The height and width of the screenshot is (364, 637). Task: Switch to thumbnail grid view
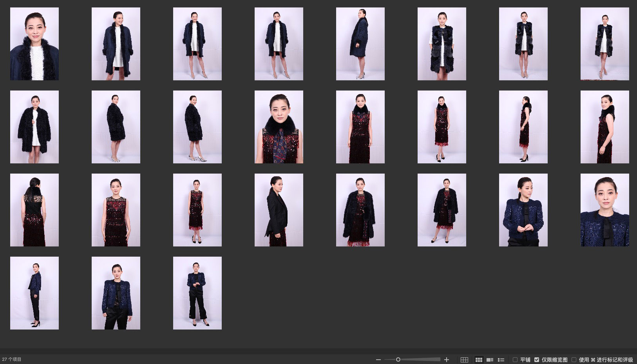[x=479, y=360]
